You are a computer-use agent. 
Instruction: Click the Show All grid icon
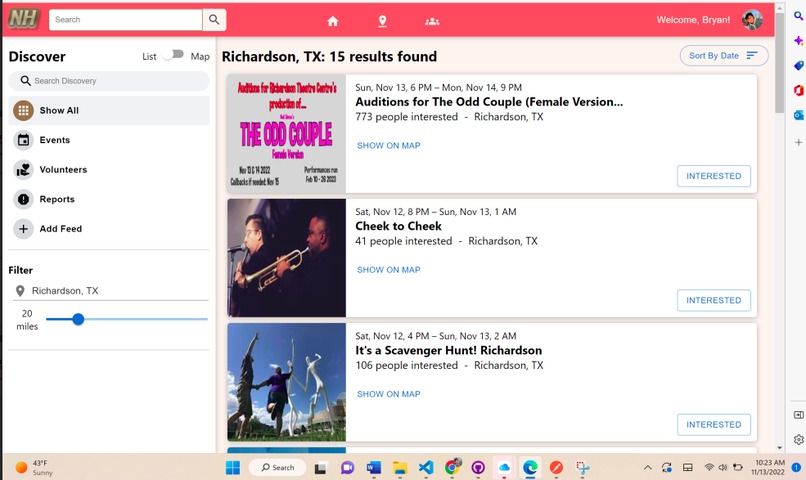click(x=24, y=110)
